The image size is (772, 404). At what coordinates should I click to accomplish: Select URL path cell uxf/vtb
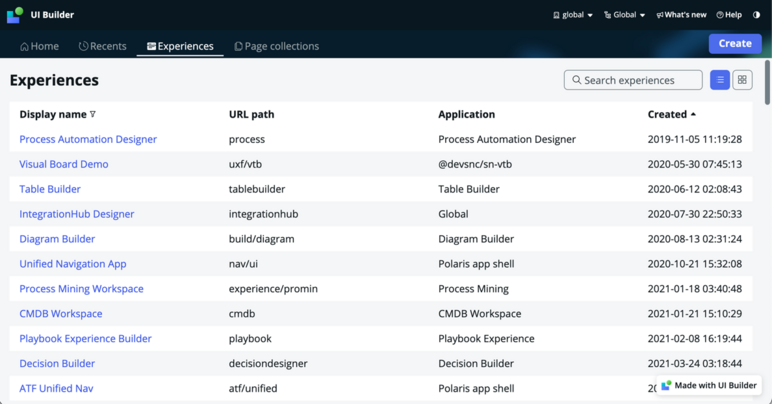click(x=245, y=164)
